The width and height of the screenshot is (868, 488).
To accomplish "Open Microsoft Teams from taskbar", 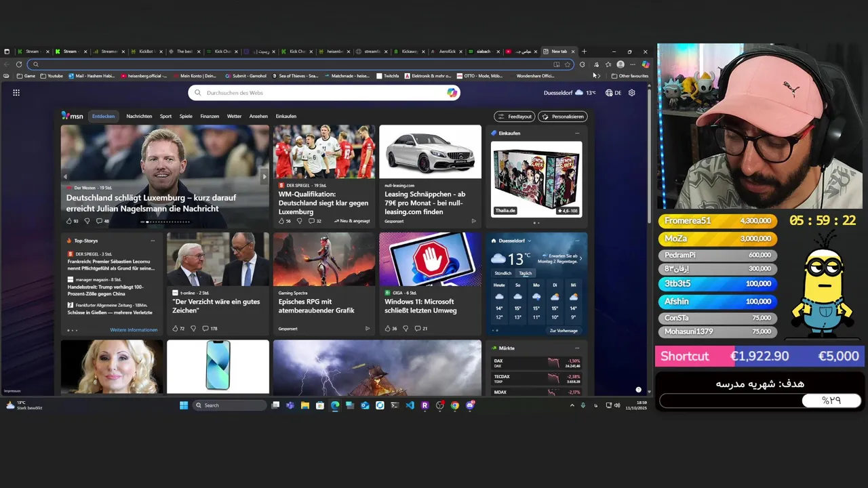I will click(x=290, y=405).
